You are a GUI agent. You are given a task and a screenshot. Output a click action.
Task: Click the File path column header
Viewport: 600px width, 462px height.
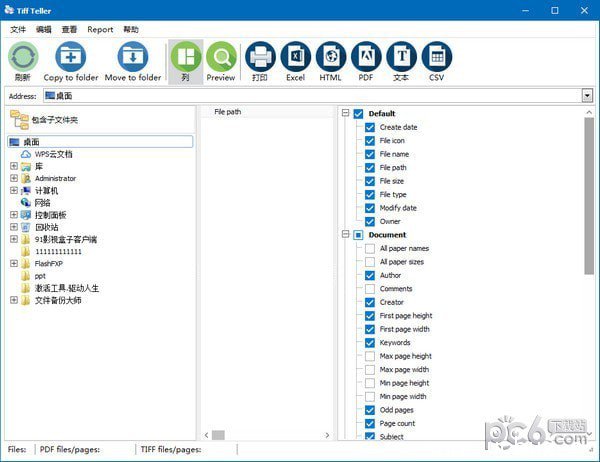[x=228, y=112]
